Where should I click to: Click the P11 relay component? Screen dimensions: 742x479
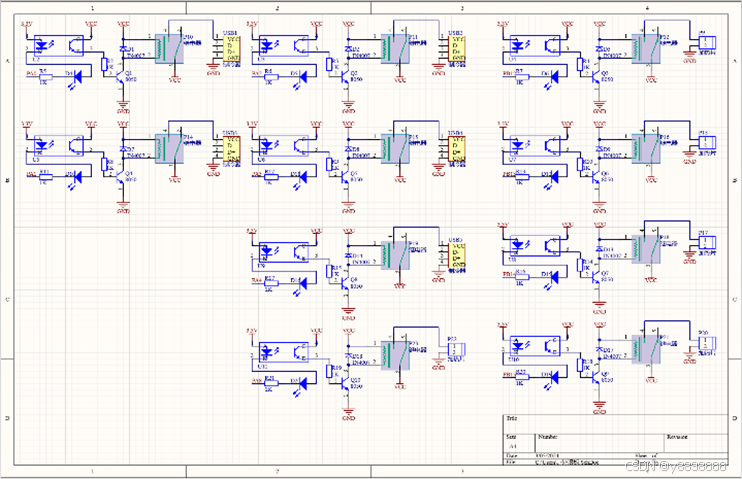click(395, 48)
